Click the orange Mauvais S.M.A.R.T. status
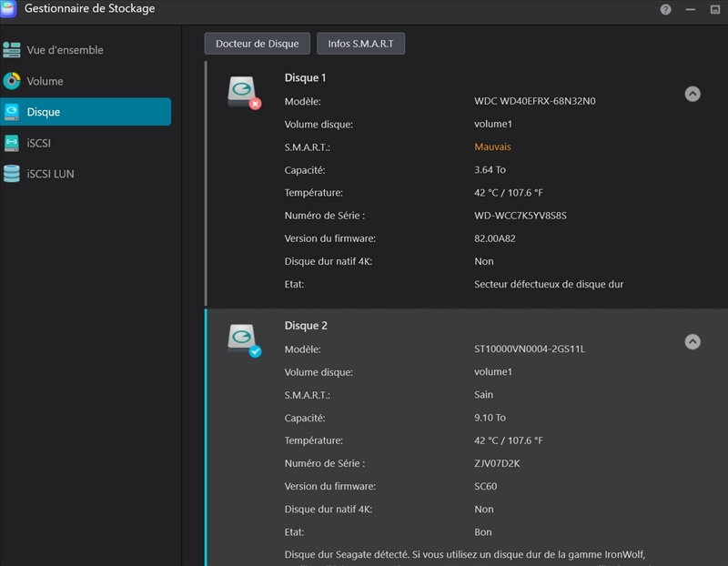The image size is (728, 566). click(x=492, y=147)
